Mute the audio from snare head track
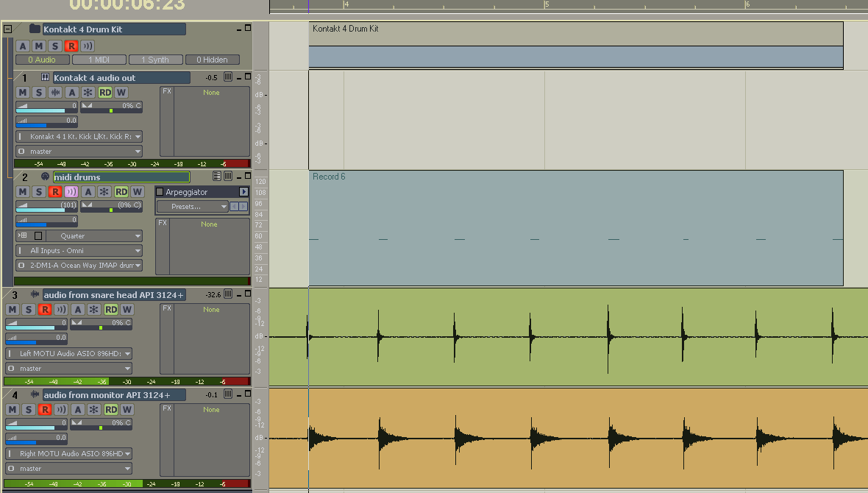 [13, 310]
